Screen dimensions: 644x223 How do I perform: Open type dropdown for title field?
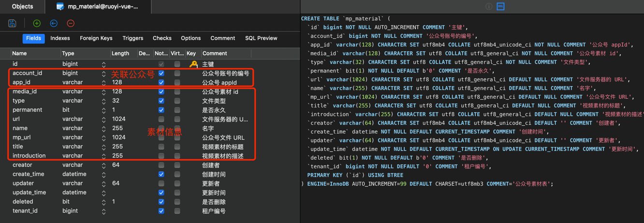coord(103,147)
